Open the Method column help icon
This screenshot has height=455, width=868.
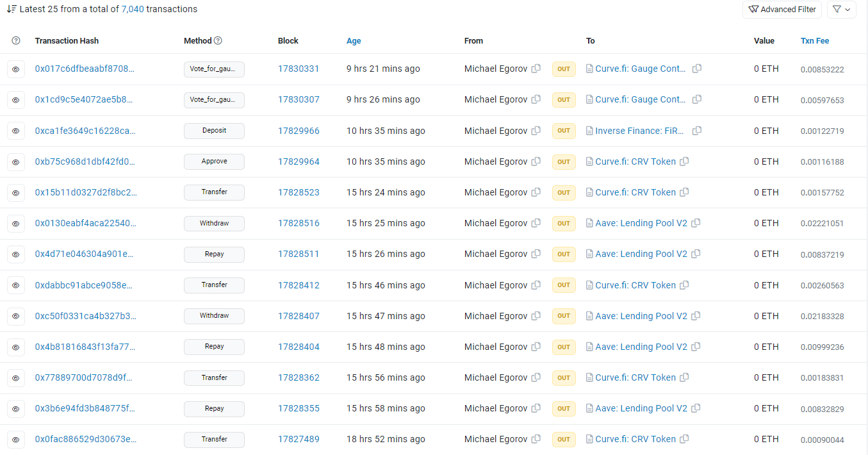[218, 40]
